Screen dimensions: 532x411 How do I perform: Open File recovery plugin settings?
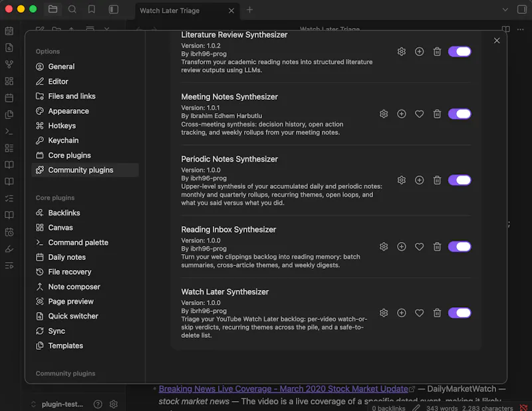coord(85,272)
